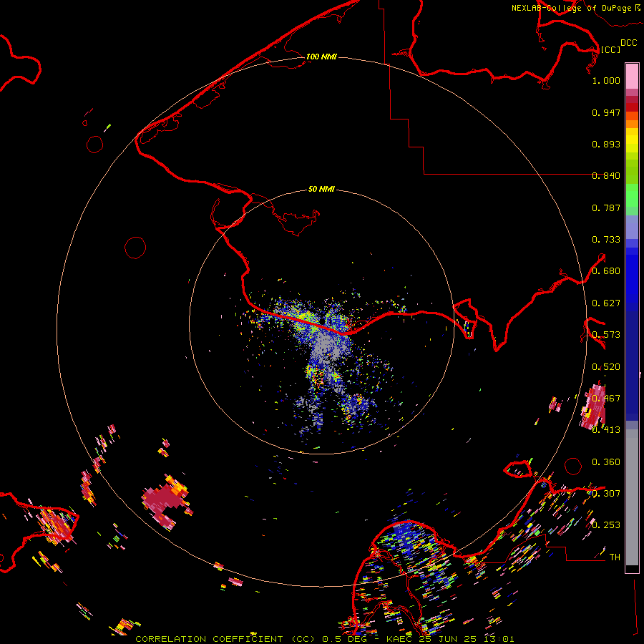Select the 0.360 scale value label
This screenshot has width=644, height=644.
[606, 462]
